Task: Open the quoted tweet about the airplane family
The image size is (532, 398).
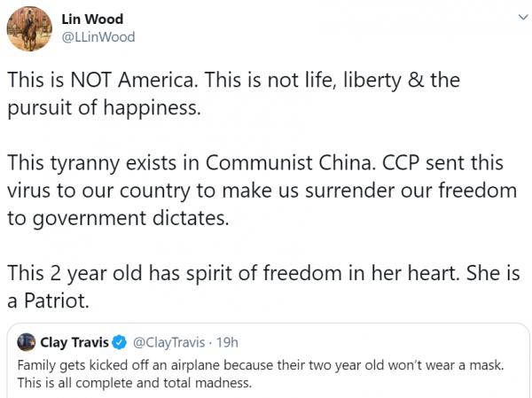Action: tap(266, 372)
